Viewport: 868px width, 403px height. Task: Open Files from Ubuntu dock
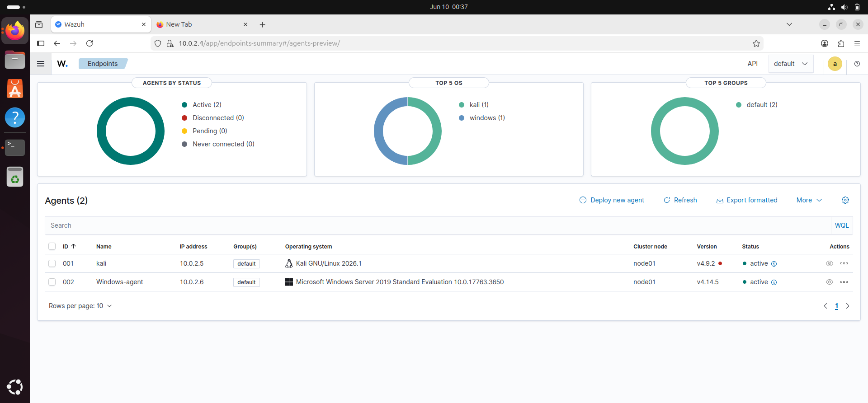(x=15, y=60)
